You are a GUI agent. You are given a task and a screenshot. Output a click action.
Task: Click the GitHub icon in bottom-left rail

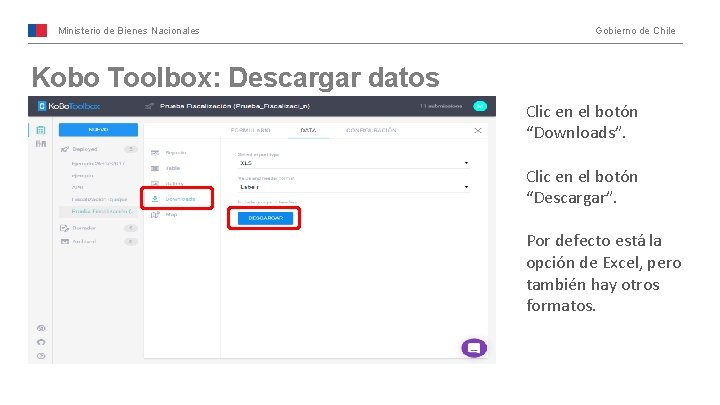(x=41, y=342)
